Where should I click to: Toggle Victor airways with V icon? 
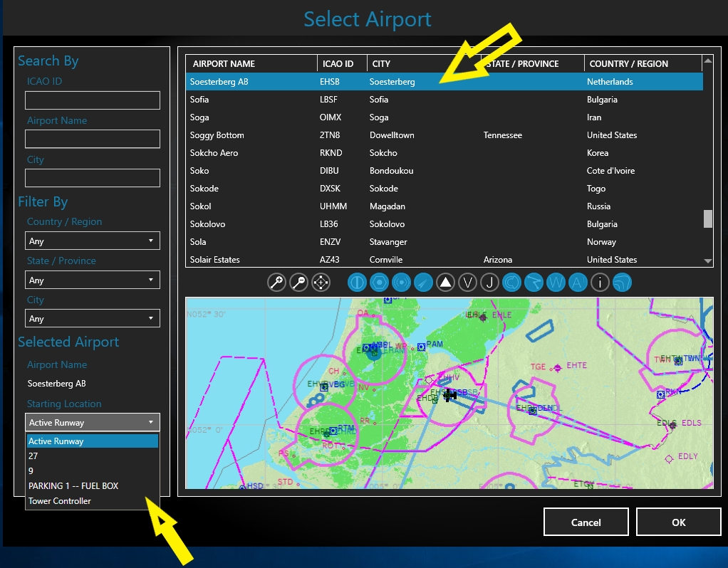(467, 283)
